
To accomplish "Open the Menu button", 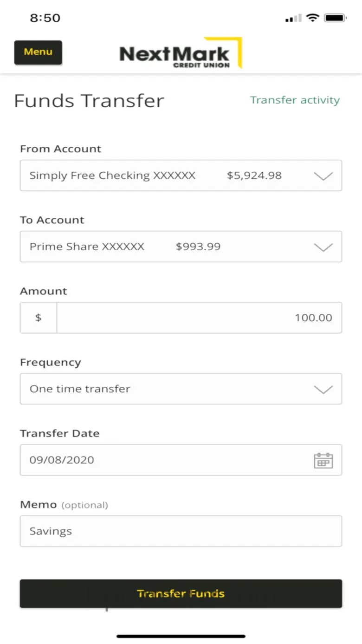I will 38,52.
